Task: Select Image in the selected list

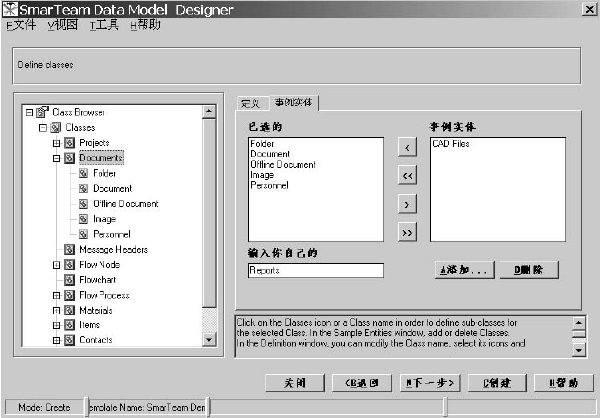Action: pos(262,175)
